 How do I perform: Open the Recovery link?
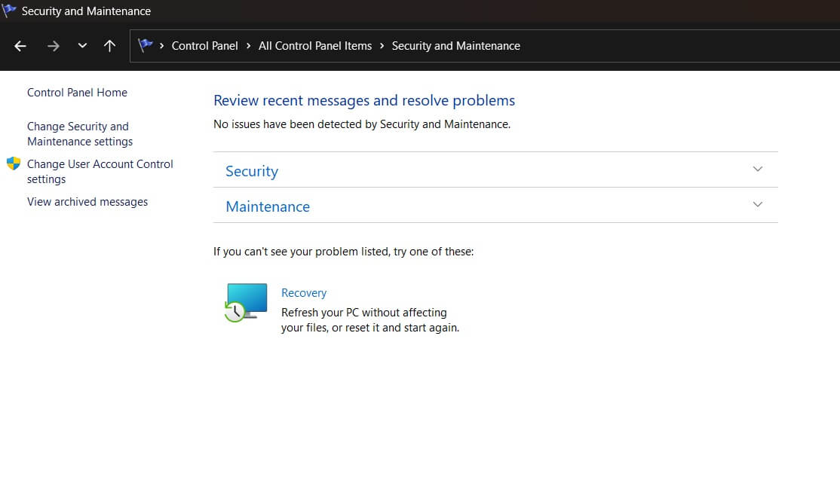click(x=304, y=292)
